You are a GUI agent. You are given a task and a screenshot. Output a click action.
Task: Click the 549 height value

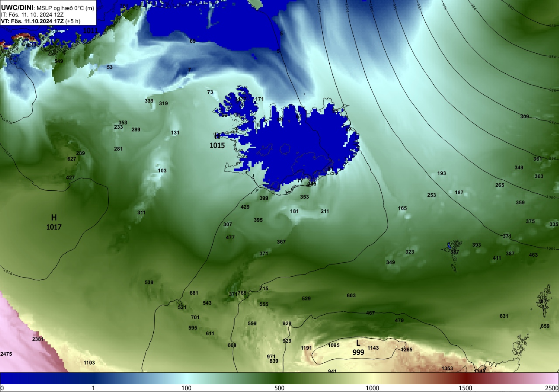[59, 61]
